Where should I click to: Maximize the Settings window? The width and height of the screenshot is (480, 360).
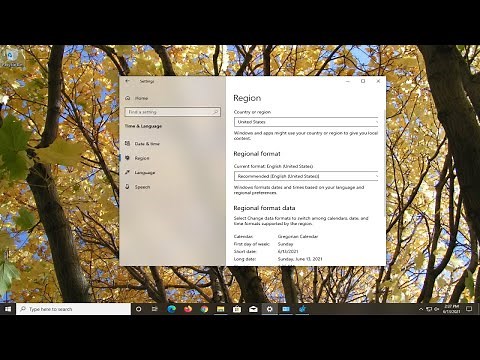point(363,81)
